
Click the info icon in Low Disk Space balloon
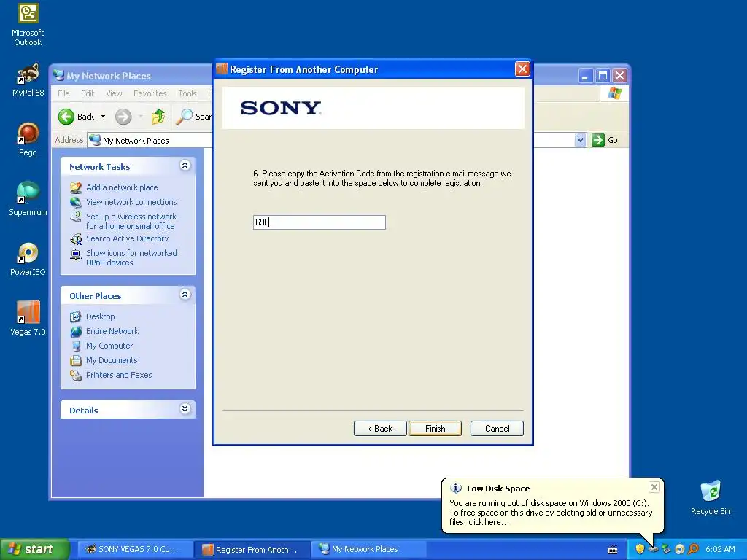coord(456,489)
